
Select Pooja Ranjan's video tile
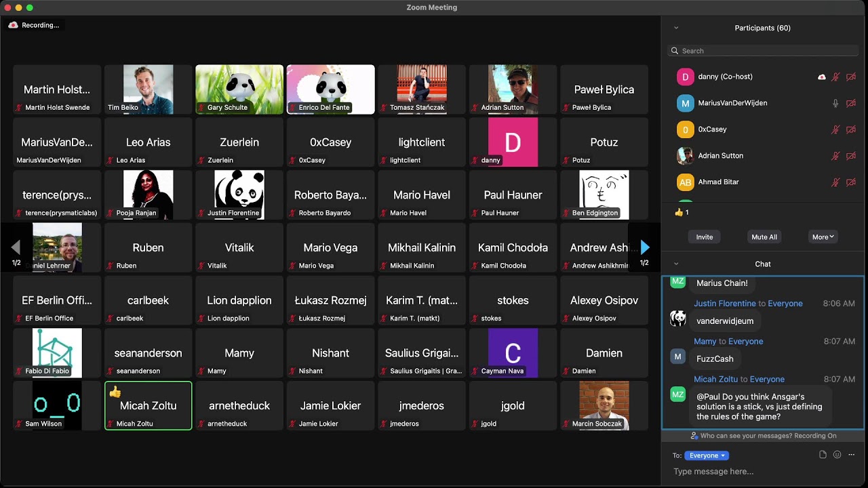tap(149, 195)
